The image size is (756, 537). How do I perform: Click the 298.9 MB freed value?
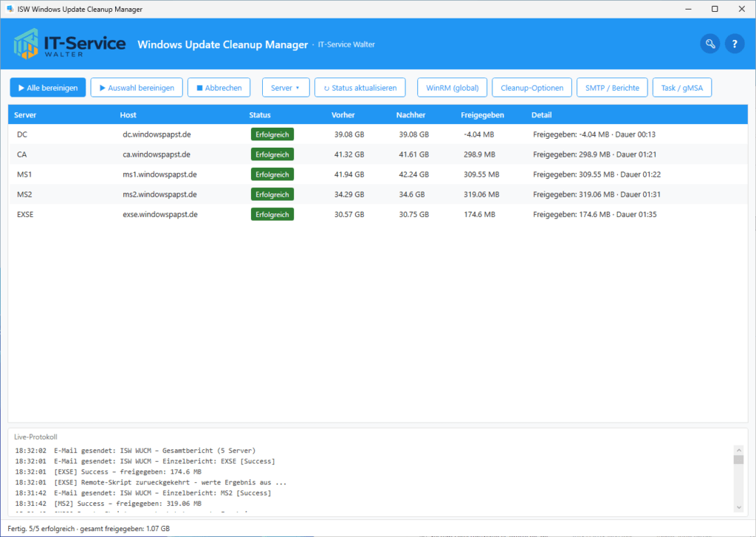[x=479, y=154]
